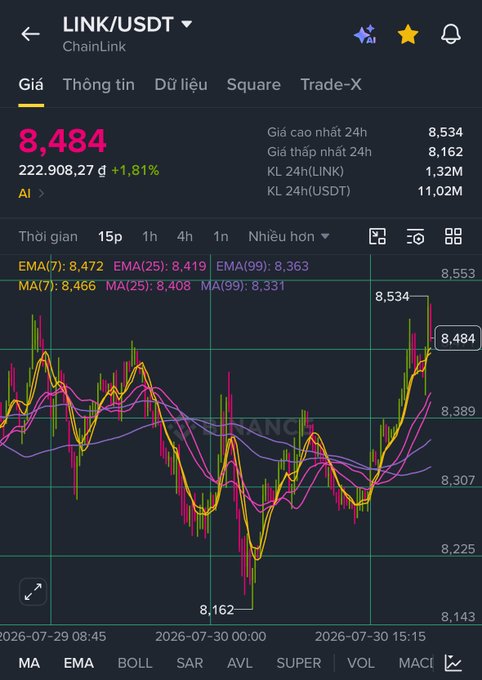Toggle the EMA indicator

(79, 663)
